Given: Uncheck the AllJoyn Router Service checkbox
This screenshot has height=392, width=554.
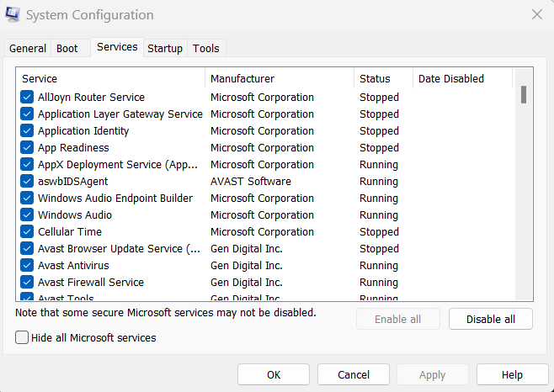Looking at the screenshot, I should coord(27,98).
